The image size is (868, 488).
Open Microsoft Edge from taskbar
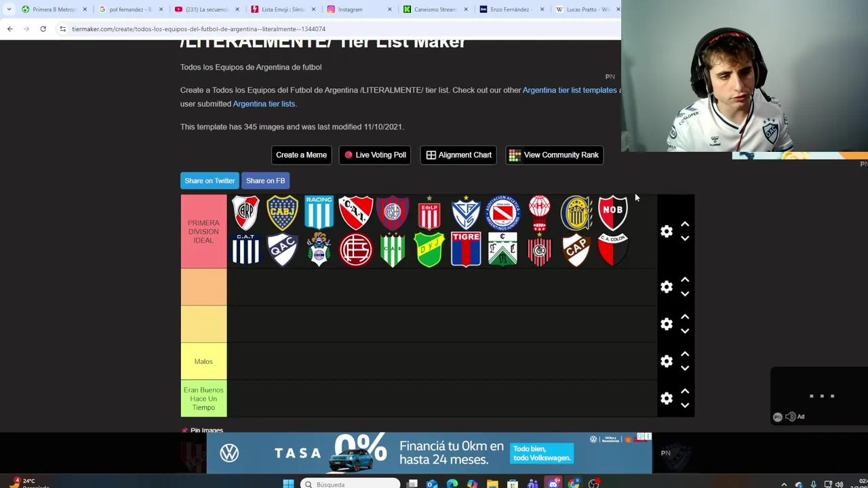pyautogui.click(x=452, y=484)
